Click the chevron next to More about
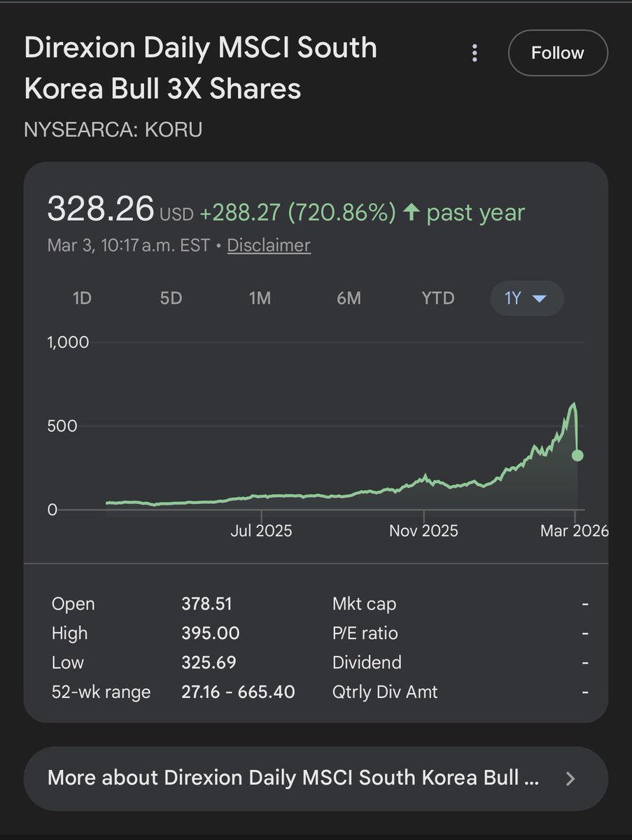The height and width of the screenshot is (840, 632). [570, 778]
